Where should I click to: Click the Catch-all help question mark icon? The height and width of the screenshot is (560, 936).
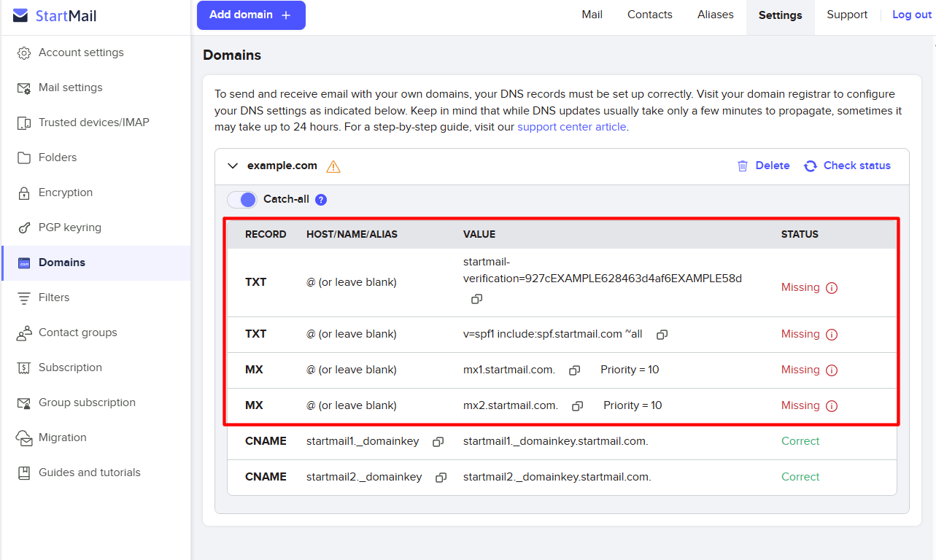coord(321,200)
